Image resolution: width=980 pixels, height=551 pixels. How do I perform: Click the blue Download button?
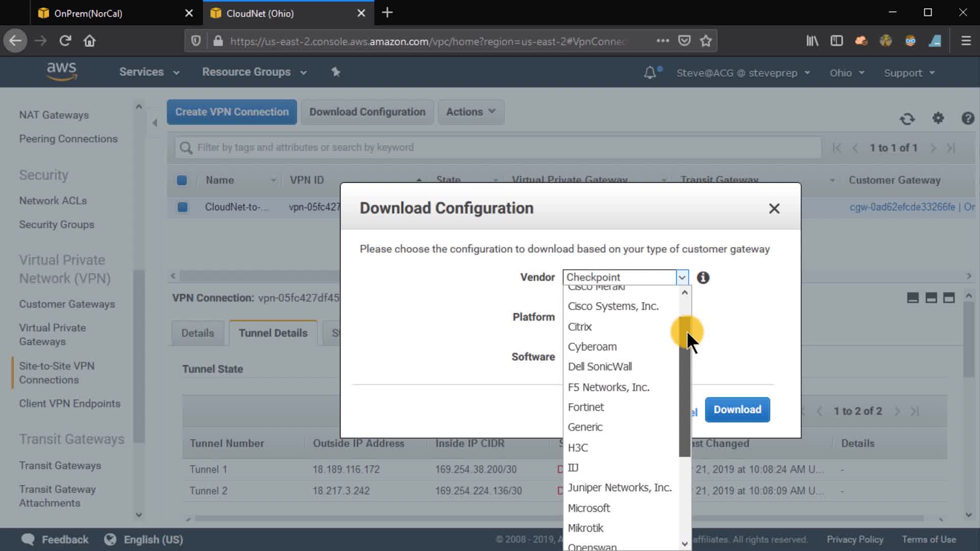tap(737, 410)
